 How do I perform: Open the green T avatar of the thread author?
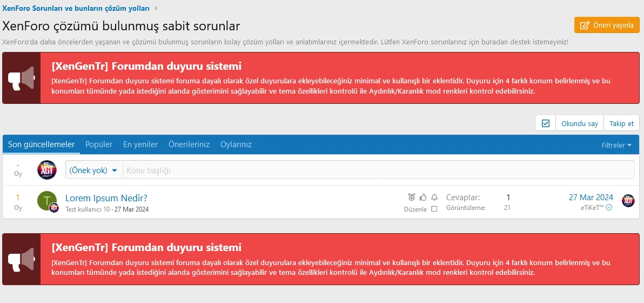47,201
